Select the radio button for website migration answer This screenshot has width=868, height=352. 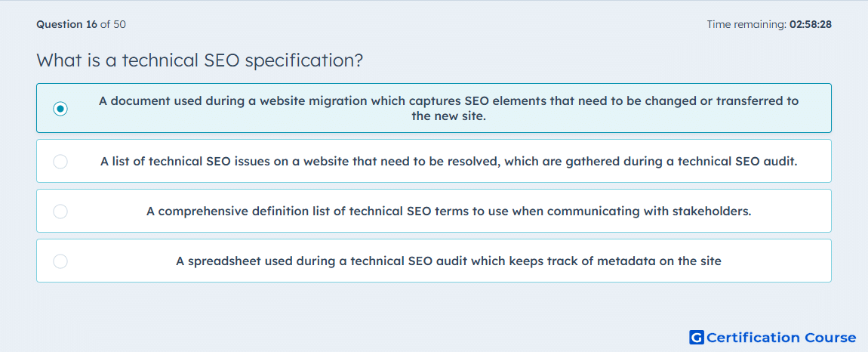click(x=60, y=109)
